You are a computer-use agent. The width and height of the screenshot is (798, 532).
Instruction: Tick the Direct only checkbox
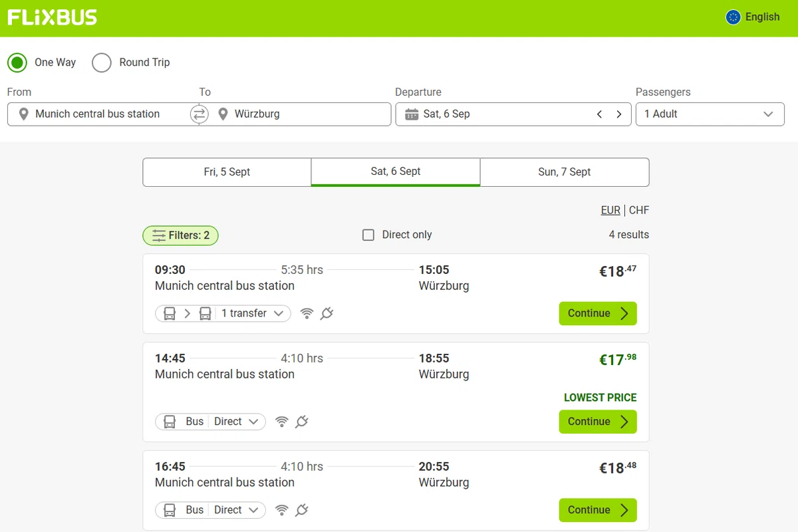pos(368,235)
